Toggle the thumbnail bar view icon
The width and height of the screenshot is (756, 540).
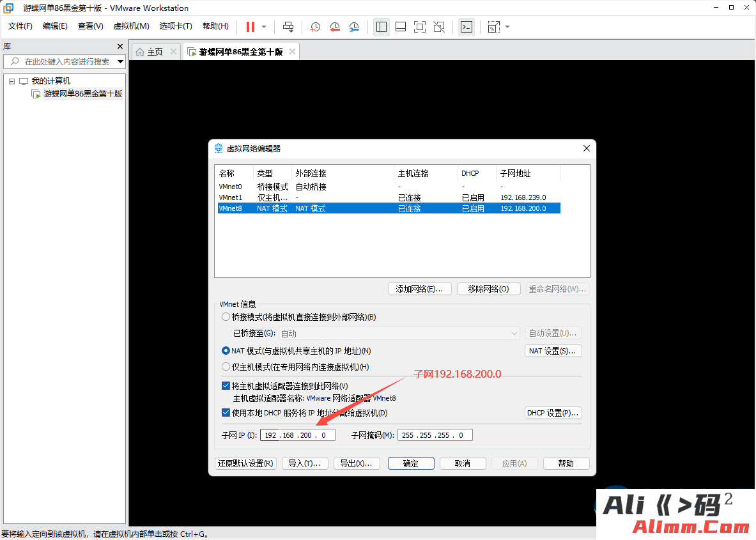pos(401,27)
